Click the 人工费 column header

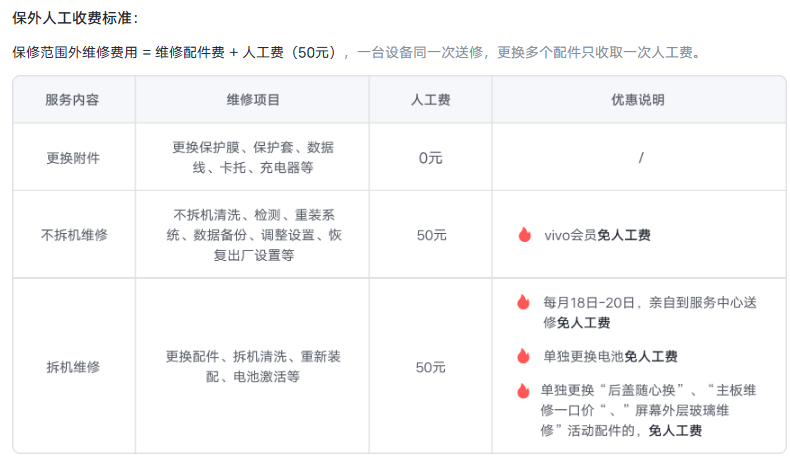(430, 100)
